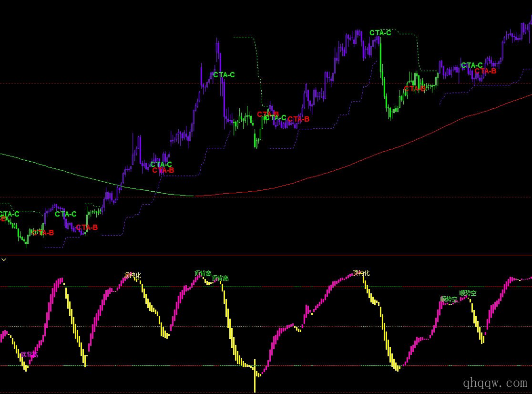
Task: Select the lower-left 顺势空 signal label
Action: tap(449, 299)
